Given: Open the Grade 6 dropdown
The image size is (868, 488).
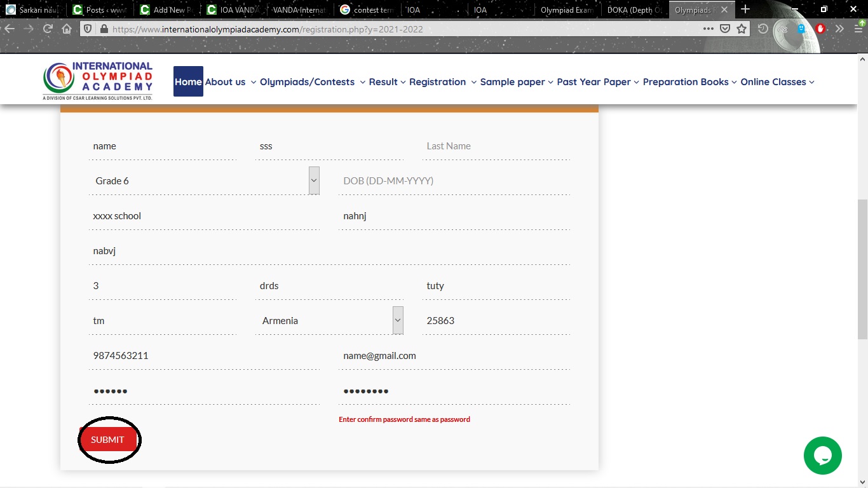Looking at the screenshot, I should click(x=203, y=180).
